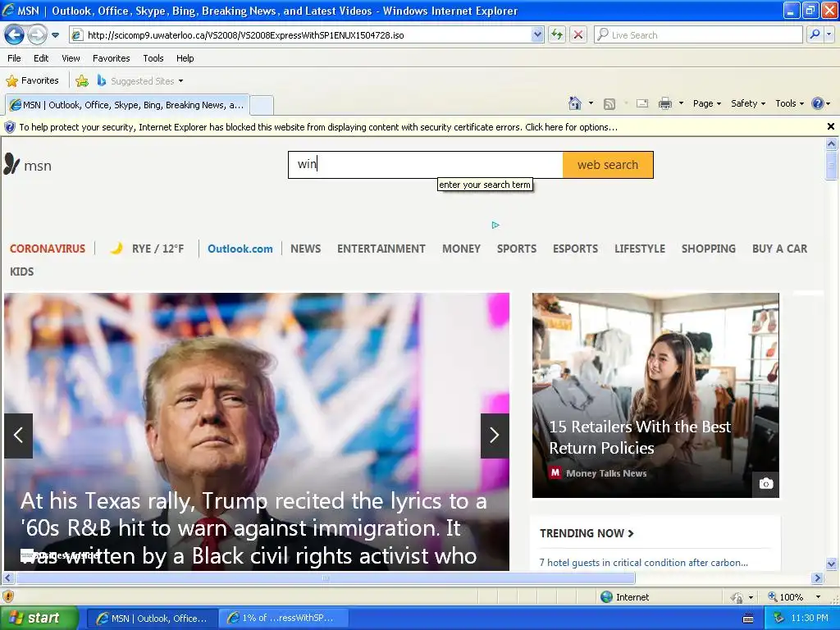
Task: Open the BUY A CAR navigation link
Action: pos(779,249)
